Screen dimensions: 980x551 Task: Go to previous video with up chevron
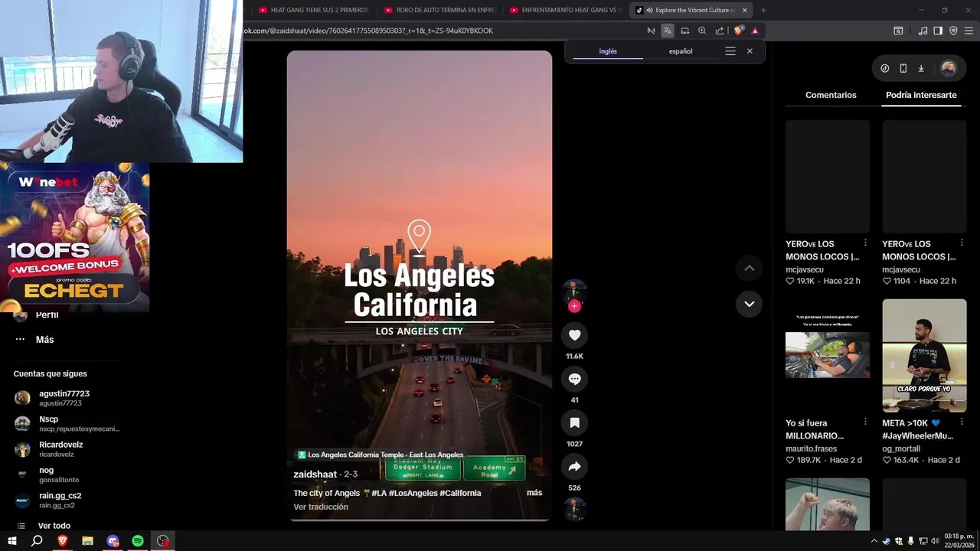(x=750, y=268)
